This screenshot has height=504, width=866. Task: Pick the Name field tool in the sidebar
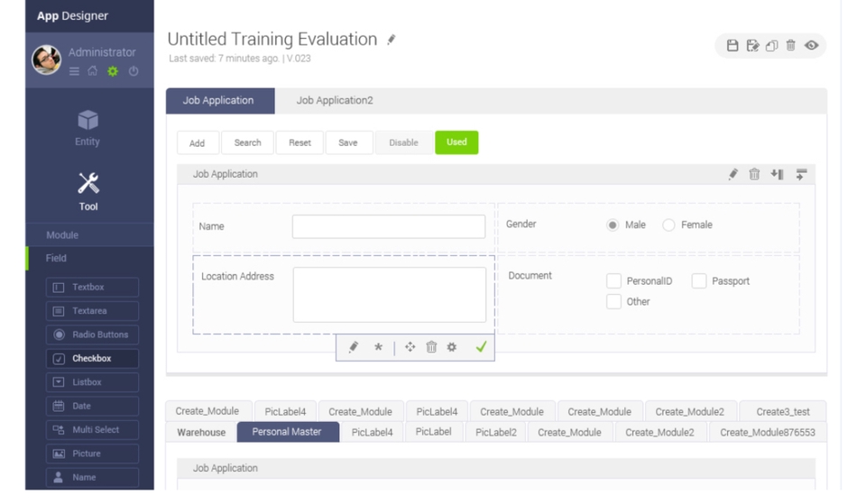point(92,477)
